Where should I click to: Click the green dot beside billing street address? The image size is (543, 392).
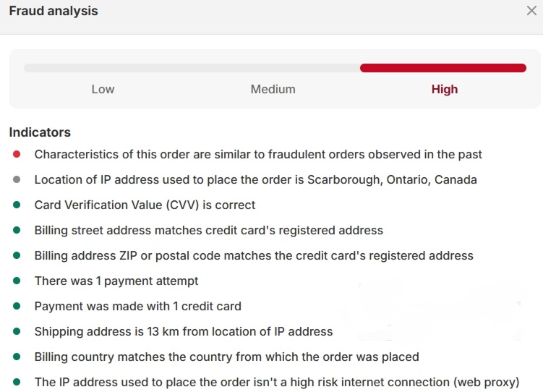17,230
